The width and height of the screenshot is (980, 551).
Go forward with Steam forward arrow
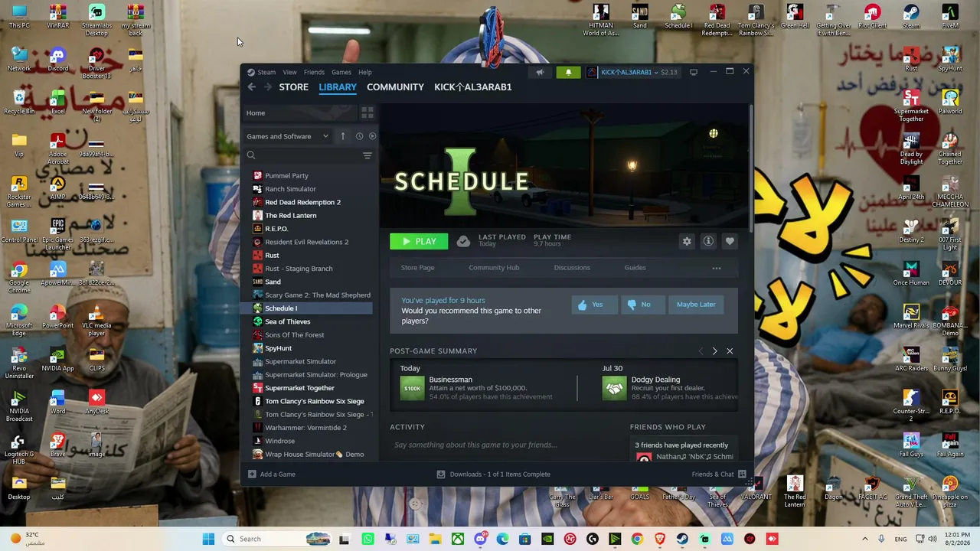pyautogui.click(x=267, y=87)
